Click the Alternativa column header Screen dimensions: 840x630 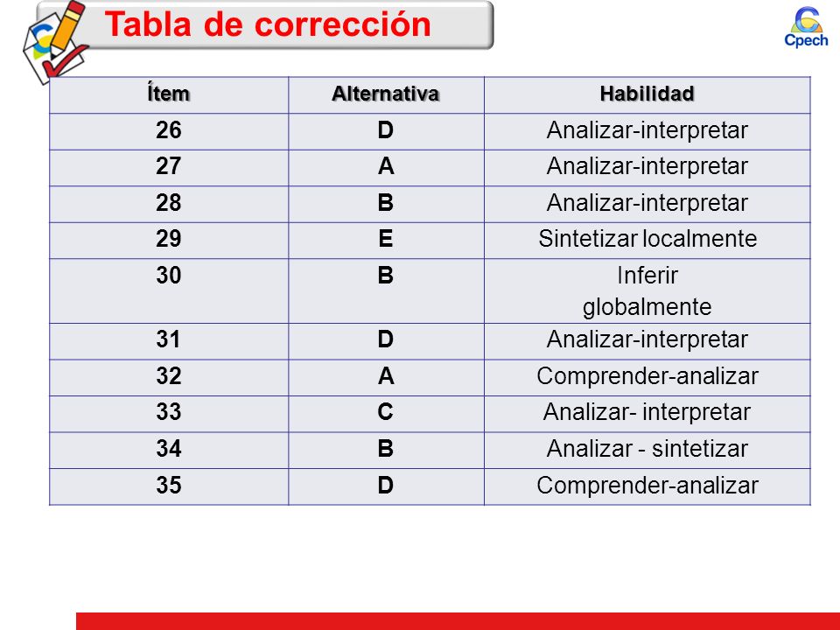[x=386, y=94]
